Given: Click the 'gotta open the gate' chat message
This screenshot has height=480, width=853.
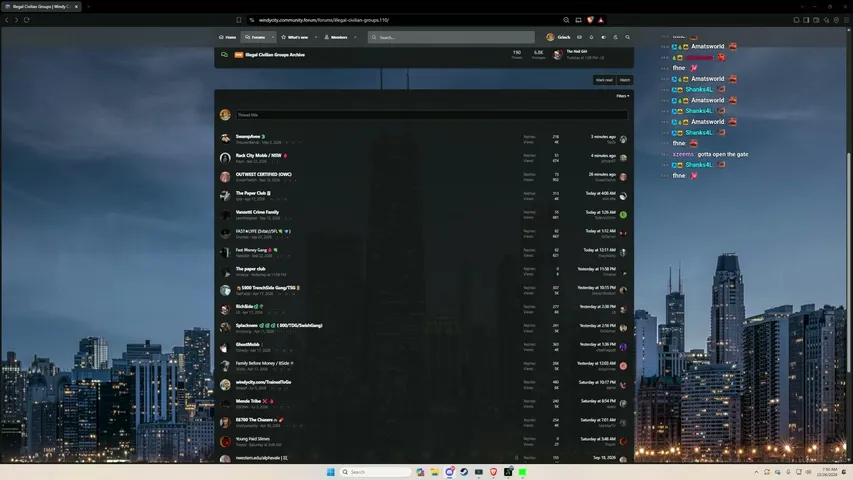Looking at the screenshot, I should click(722, 154).
